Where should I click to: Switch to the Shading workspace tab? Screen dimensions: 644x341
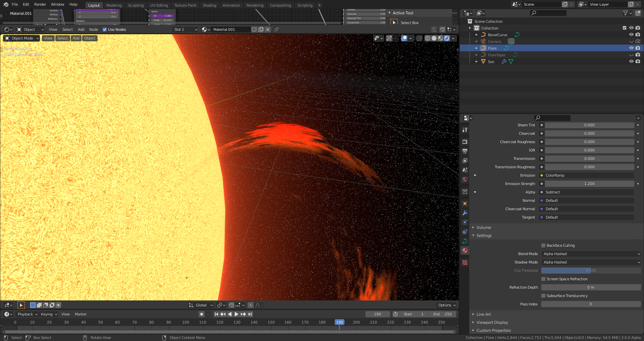click(209, 5)
